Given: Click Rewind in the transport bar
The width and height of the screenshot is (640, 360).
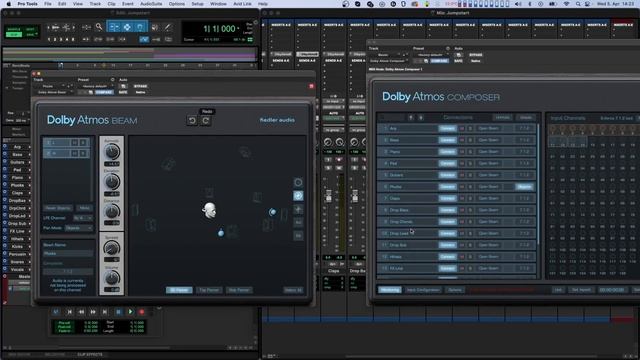Looking at the screenshot, I should coord(81,312).
